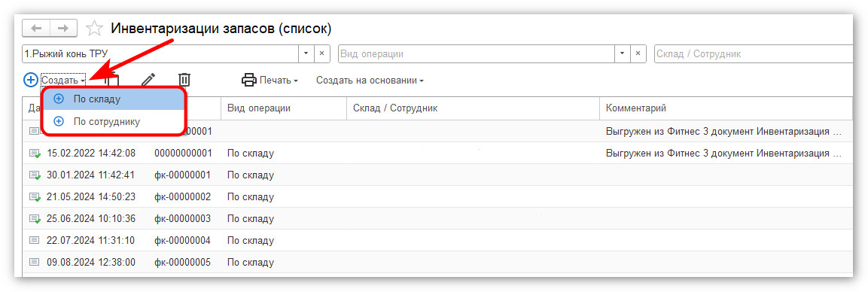Viewport: 868px width, 292px height.
Task: Click the blue plus Create icon
Action: click(x=30, y=81)
